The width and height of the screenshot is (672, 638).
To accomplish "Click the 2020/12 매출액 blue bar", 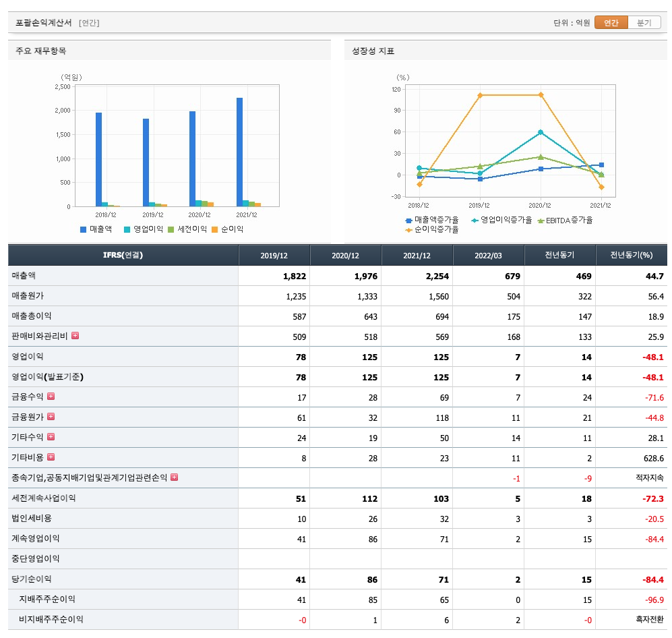I will point(192,159).
